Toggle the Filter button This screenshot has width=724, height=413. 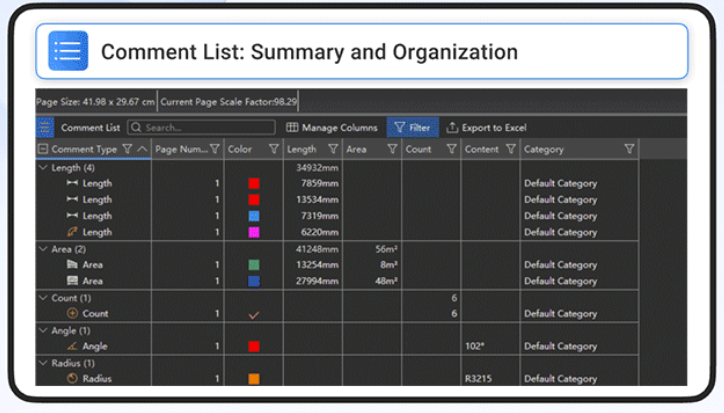[412, 128]
